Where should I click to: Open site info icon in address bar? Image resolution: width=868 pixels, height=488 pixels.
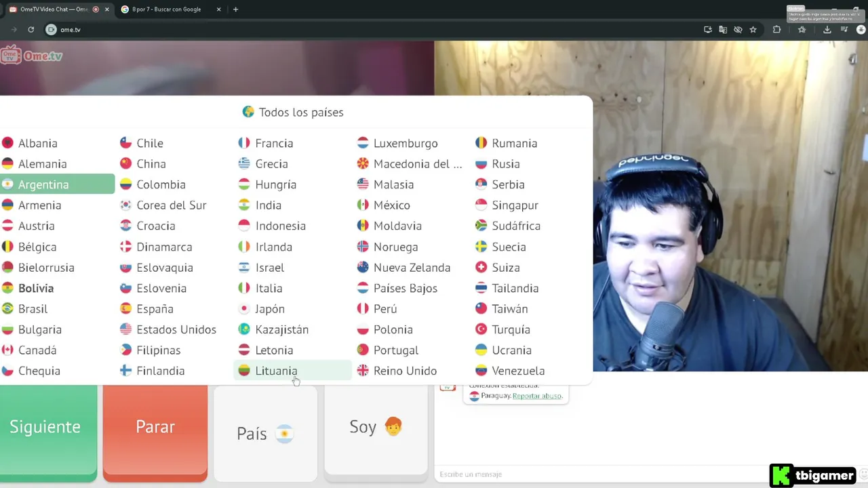coord(51,30)
